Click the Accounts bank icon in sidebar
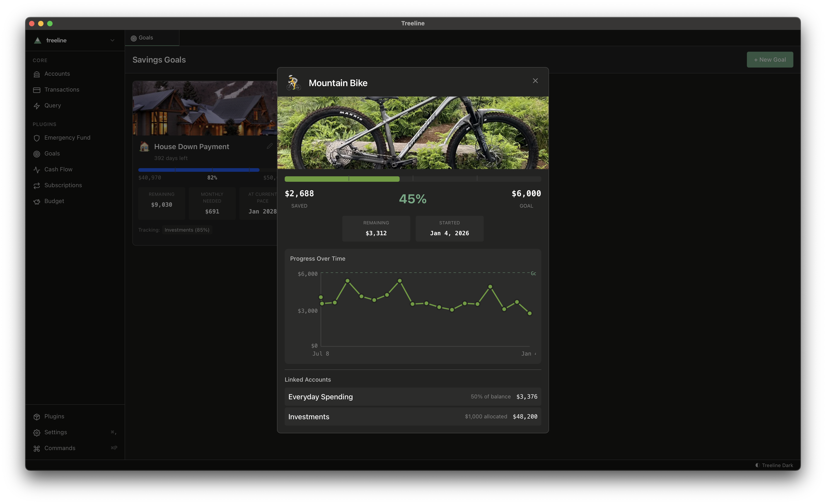826x504 pixels. point(36,74)
